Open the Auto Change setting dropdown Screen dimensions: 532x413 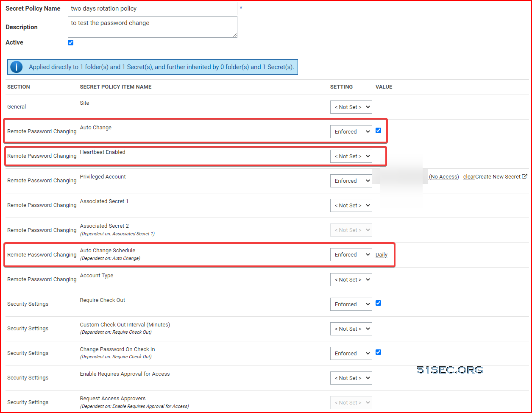pos(351,132)
